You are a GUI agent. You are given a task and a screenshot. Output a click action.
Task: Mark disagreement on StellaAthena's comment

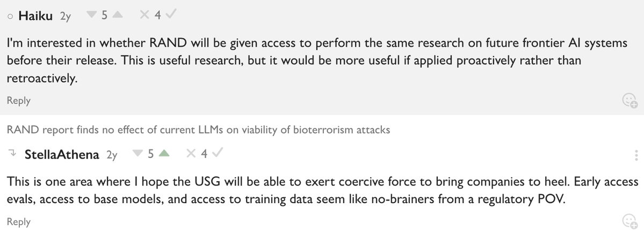tap(191, 155)
